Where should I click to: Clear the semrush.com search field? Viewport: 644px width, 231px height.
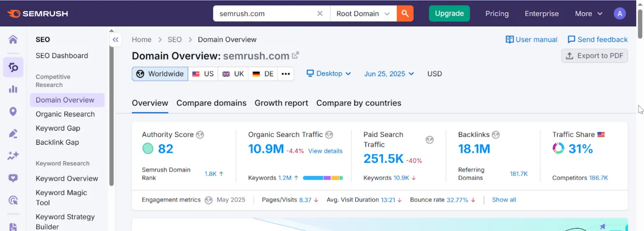tap(320, 14)
